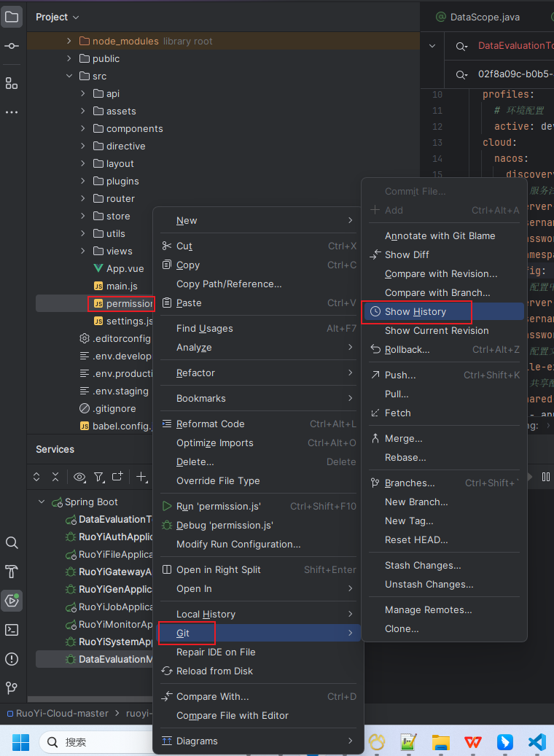Switch to the DataScope.java editor tab
Screen dimensions: 554x756
pyautogui.click(x=477, y=17)
